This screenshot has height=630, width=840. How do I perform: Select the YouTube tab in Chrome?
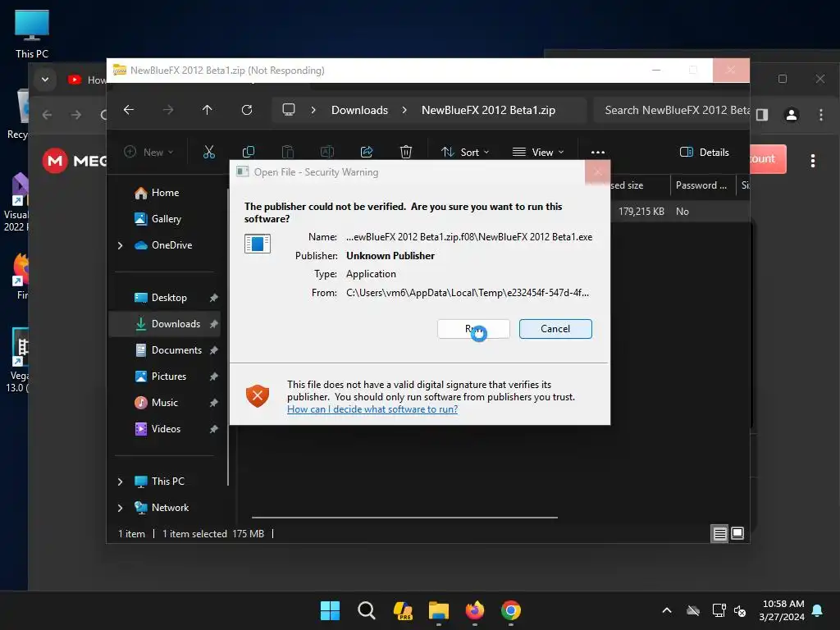click(87, 80)
